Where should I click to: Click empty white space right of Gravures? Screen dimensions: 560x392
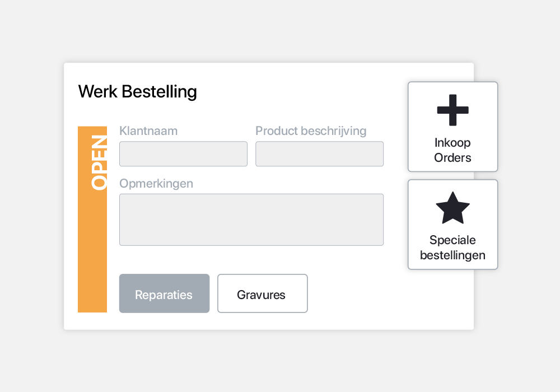(357, 293)
